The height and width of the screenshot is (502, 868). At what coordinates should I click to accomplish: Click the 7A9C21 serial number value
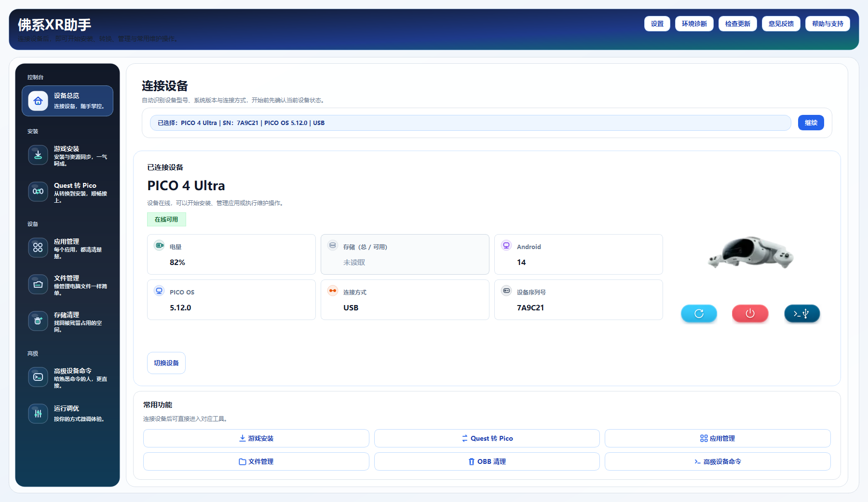click(x=530, y=307)
